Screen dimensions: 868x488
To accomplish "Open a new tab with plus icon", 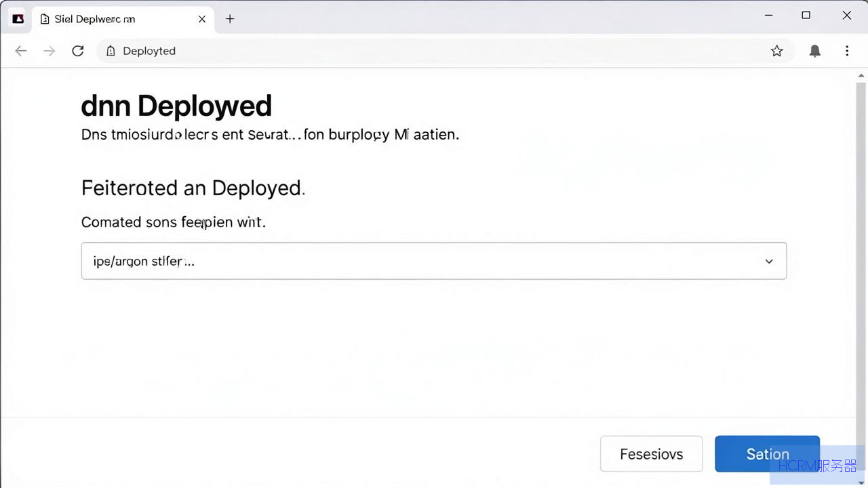I will 230,19.
